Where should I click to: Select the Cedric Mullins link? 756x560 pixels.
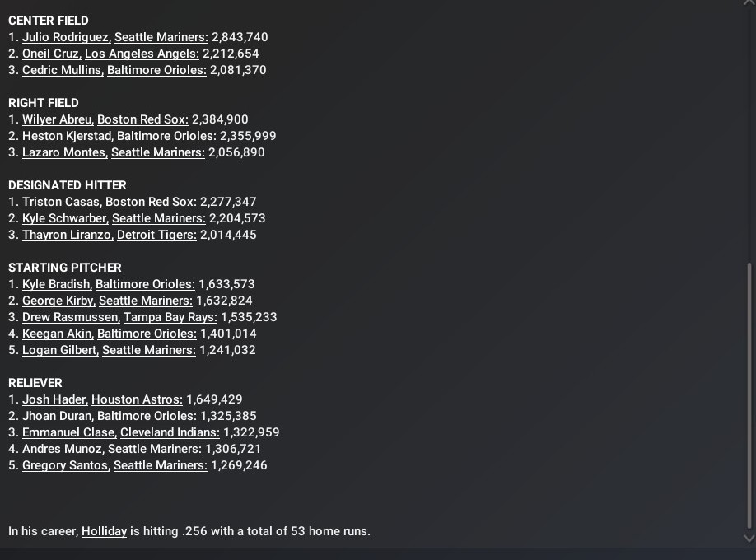[x=62, y=70]
